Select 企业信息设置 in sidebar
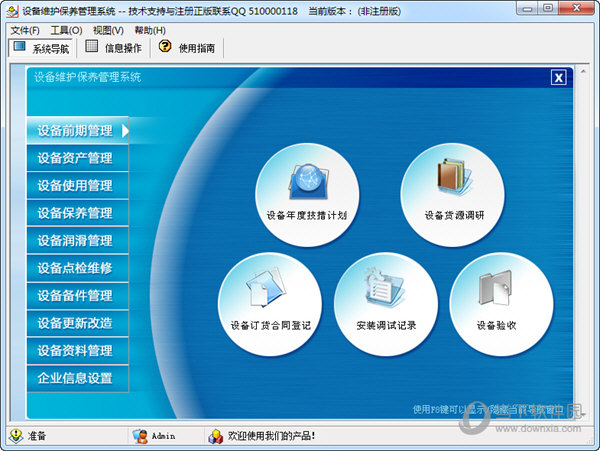This screenshot has width=600, height=451. 78,378
